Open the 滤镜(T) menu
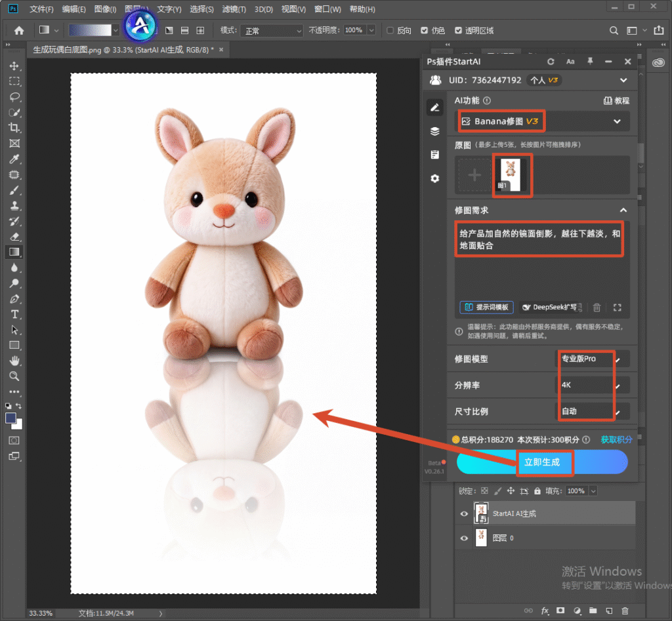 [234, 9]
